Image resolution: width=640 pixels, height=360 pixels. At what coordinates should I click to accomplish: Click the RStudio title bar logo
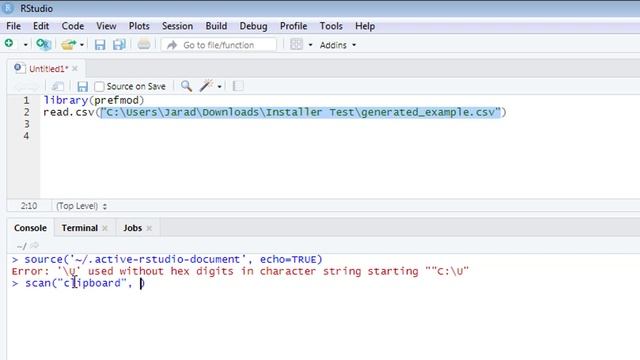click(8, 8)
